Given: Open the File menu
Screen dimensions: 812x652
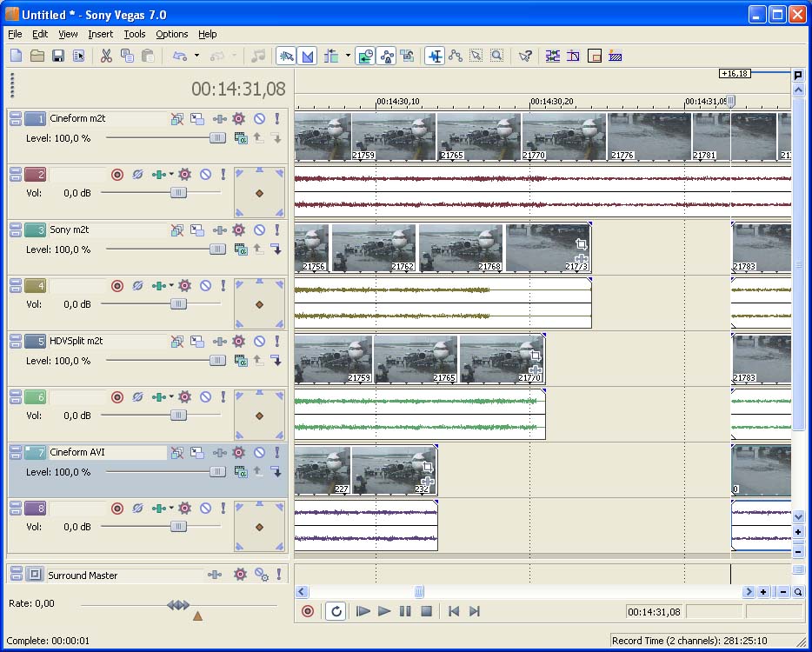Looking at the screenshot, I should click(x=15, y=34).
